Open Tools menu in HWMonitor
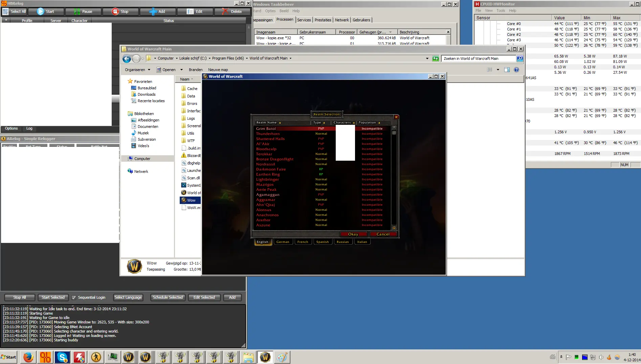The width and height of the screenshot is (641, 364). tap(501, 10)
